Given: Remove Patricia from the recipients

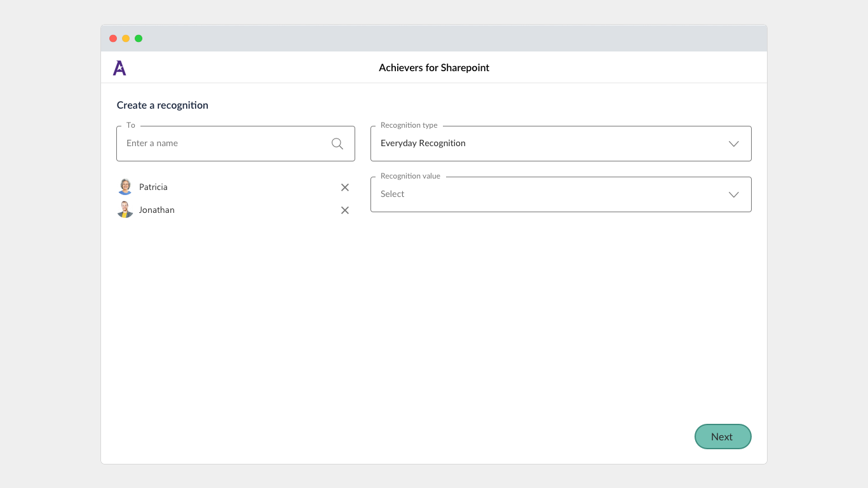Looking at the screenshot, I should 345,187.
